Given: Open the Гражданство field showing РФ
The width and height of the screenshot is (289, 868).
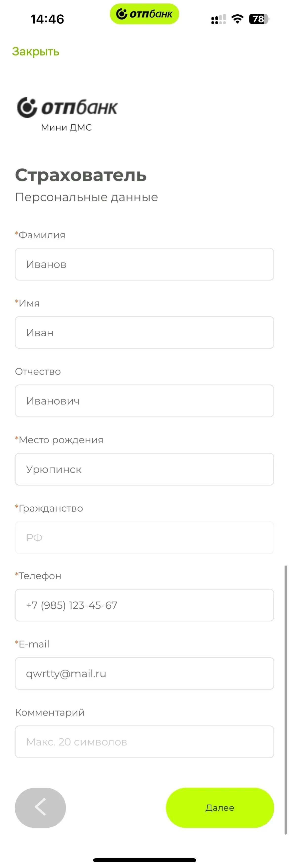Looking at the screenshot, I should pos(144,537).
